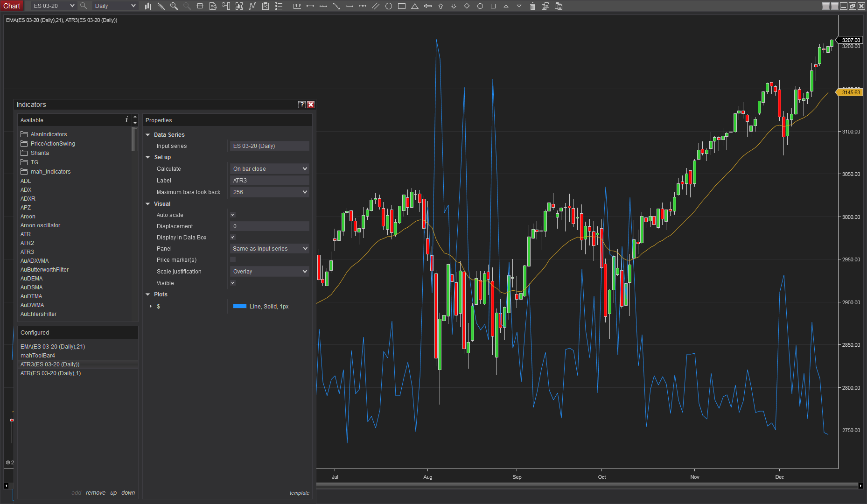Toggle the Auto scale checkbox
Screen dimensions: 867x504
click(233, 215)
